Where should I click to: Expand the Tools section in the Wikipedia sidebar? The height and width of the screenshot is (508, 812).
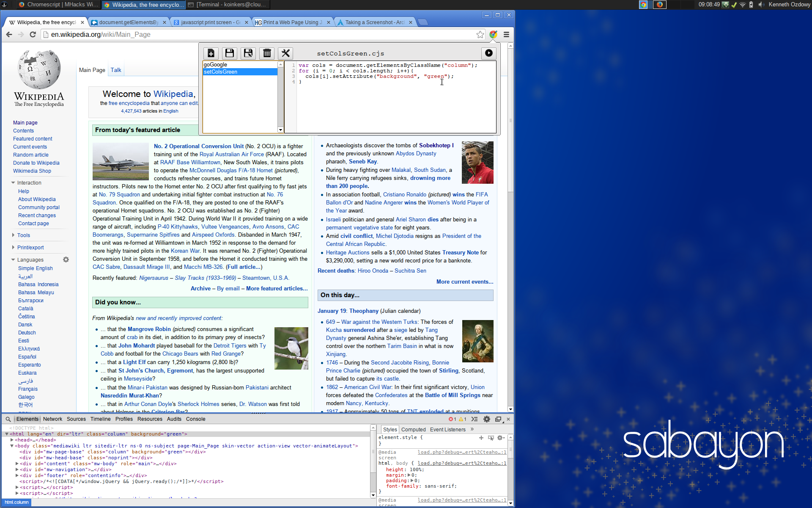coord(24,235)
